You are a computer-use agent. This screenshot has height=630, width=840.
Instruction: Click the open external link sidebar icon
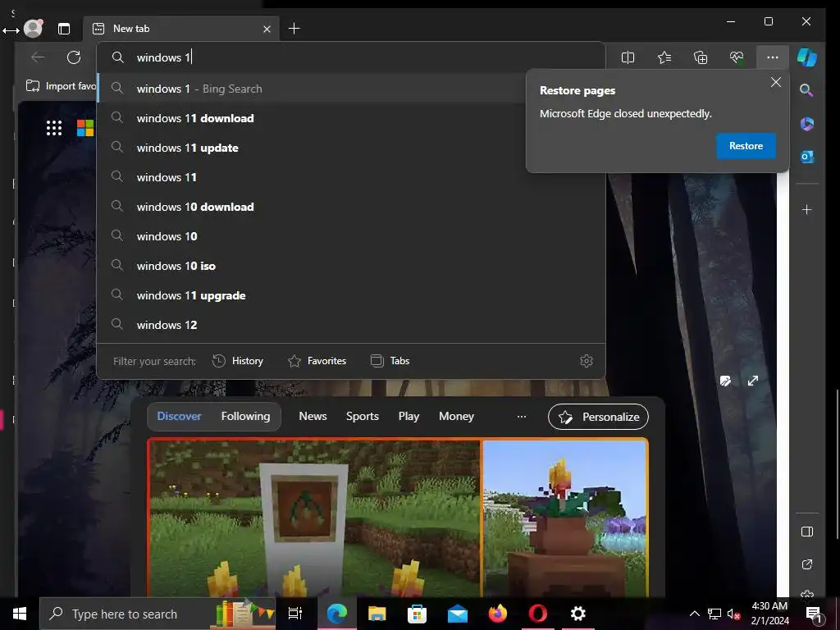[x=807, y=564]
